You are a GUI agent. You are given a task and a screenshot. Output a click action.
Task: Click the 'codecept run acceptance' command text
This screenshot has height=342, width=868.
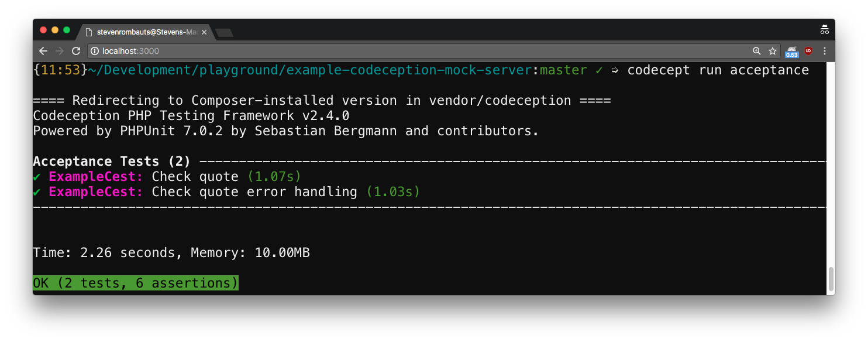[718, 70]
